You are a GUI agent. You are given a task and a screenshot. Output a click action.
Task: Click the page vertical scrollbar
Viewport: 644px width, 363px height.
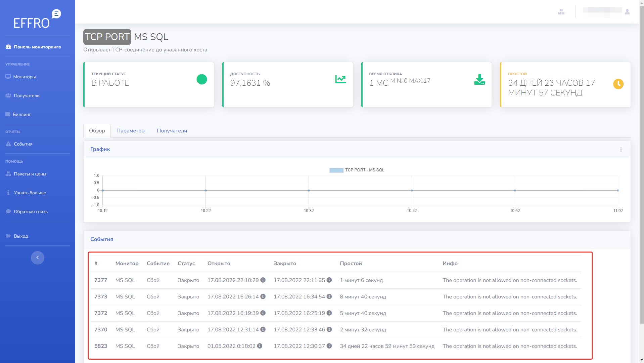(x=641, y=168)
